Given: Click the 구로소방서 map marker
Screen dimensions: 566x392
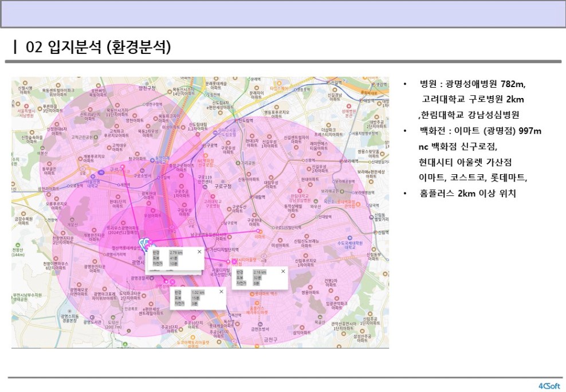Looking at the screenshot, I should coord(142,171).
